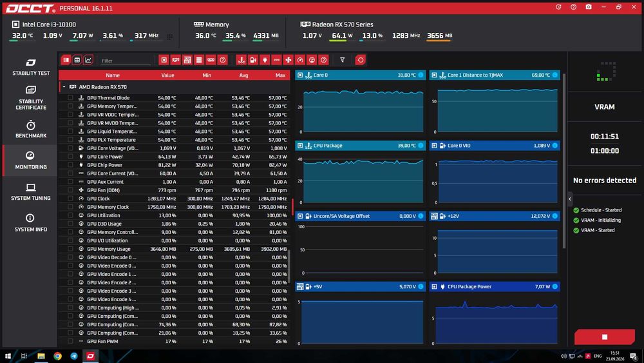Image resolution: width=644 pixels, height=363 pixels.
Task: Stop the running VRAM test
Action: click(604, 337)
